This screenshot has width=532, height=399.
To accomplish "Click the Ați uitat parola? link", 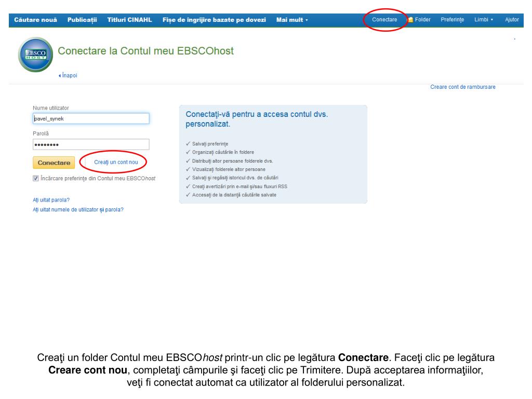I will (51, 200).
